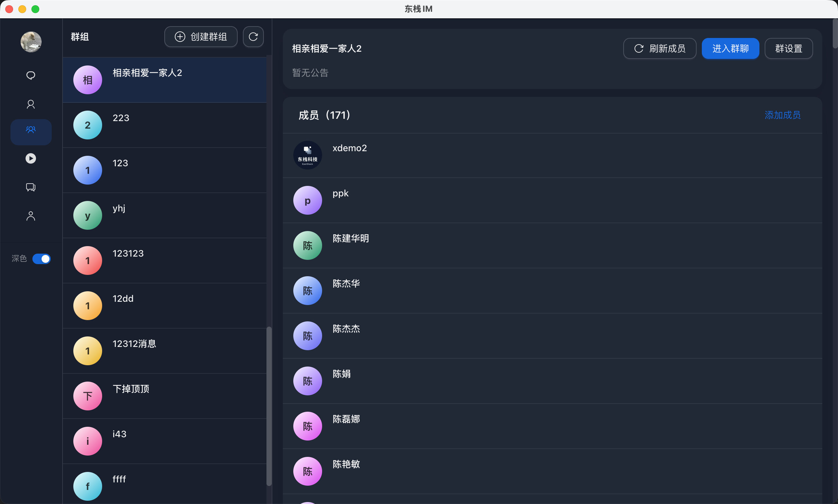Click the 添加成员 link
This screenshot has height=504, width=838.
click(782, 115)
